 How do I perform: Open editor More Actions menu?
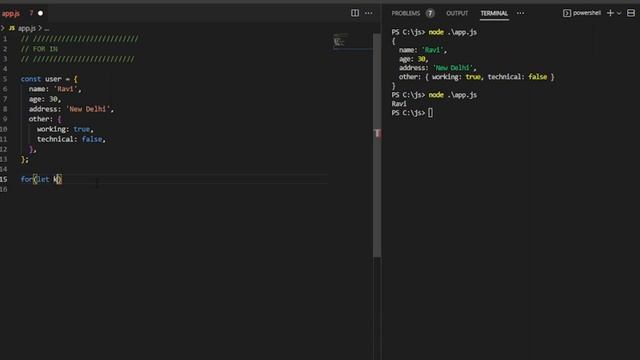click(x=369, y=13)
